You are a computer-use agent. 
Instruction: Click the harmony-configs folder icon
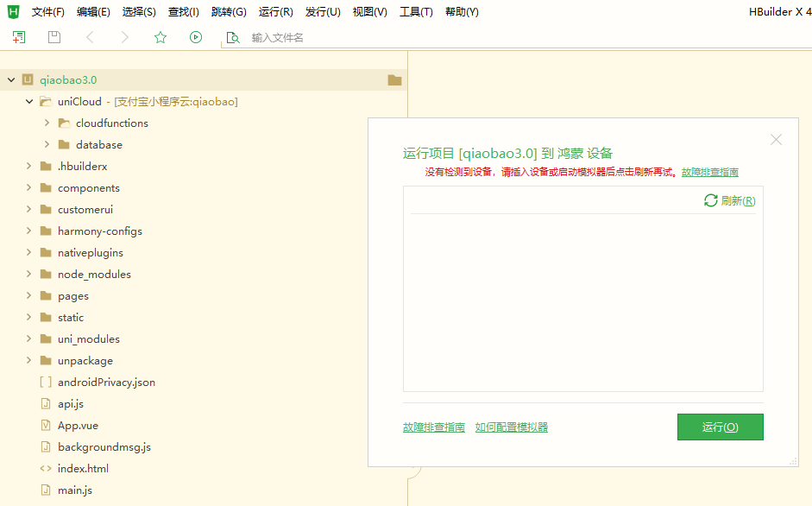point(46,231)
